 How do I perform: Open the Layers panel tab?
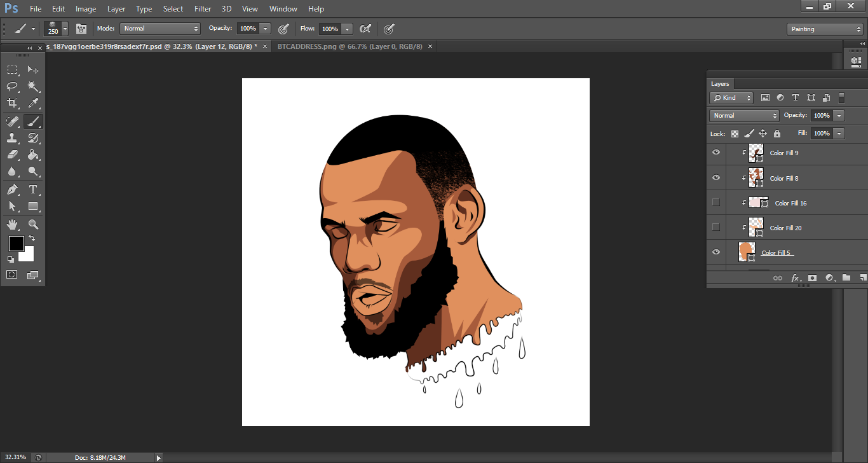[x=720, y=84]
